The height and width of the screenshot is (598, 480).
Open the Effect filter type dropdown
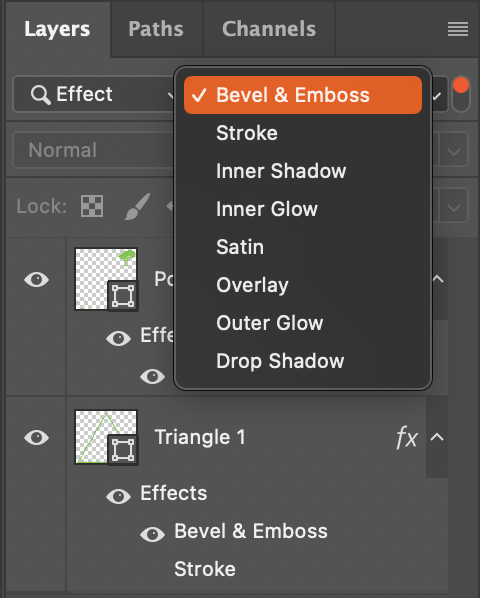tap(93, 94)
